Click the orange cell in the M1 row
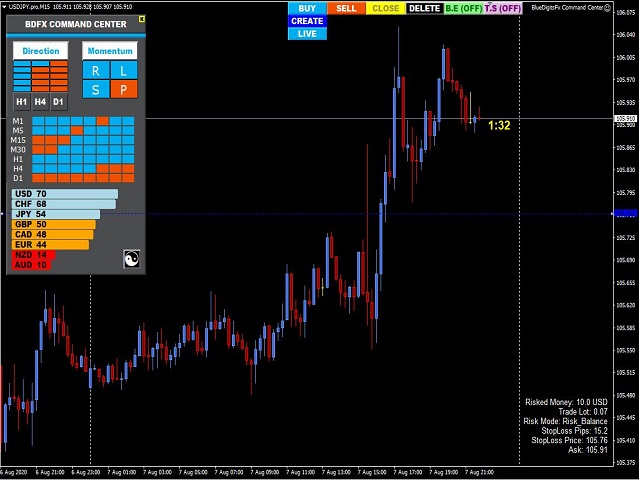This screenshot has height=480, width=640. click(102, 121)
